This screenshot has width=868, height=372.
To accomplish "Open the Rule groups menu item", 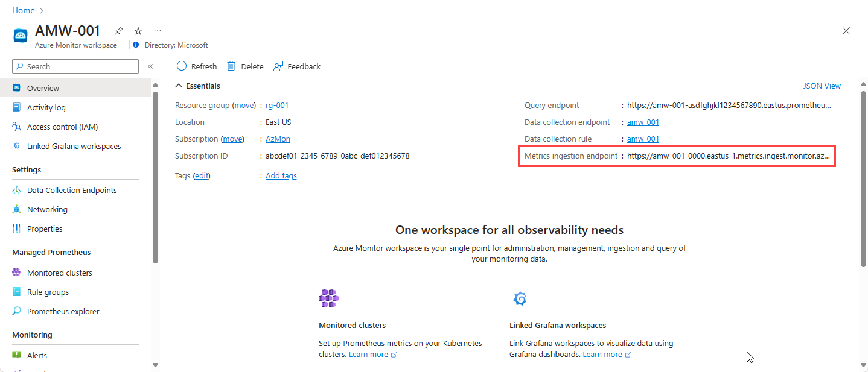I will [x=75, y=292].
